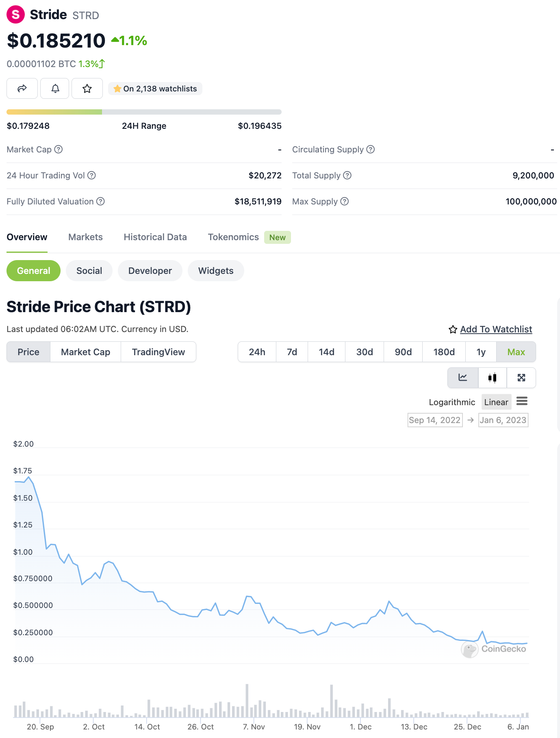Switch chart to TradingView
Viewport: 560px width, 738px height.
[158, 352]
